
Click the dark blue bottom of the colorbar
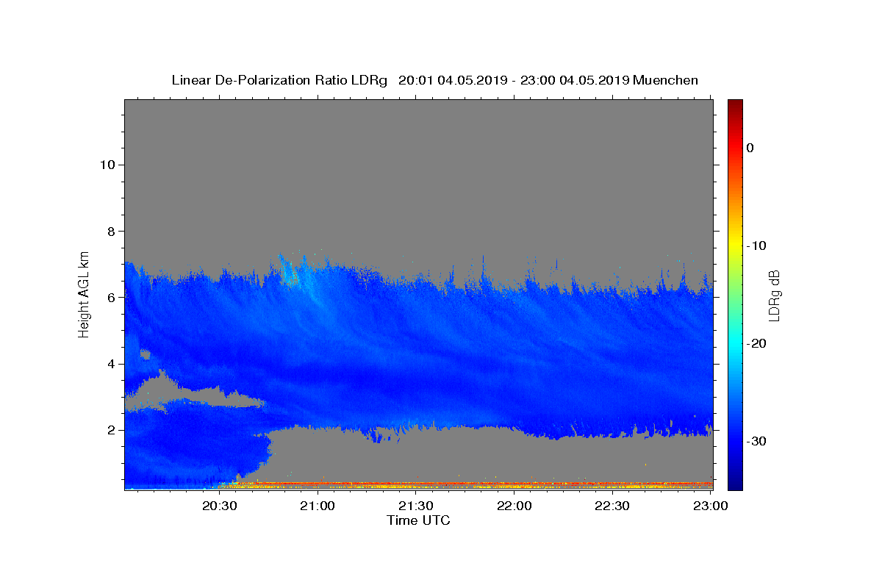tap(735, 481)
